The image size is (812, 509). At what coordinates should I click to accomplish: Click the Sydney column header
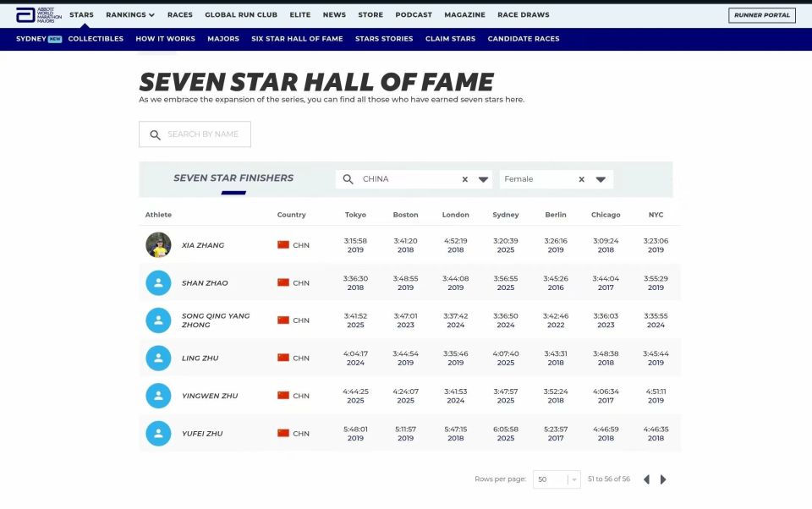pos(506,215)
